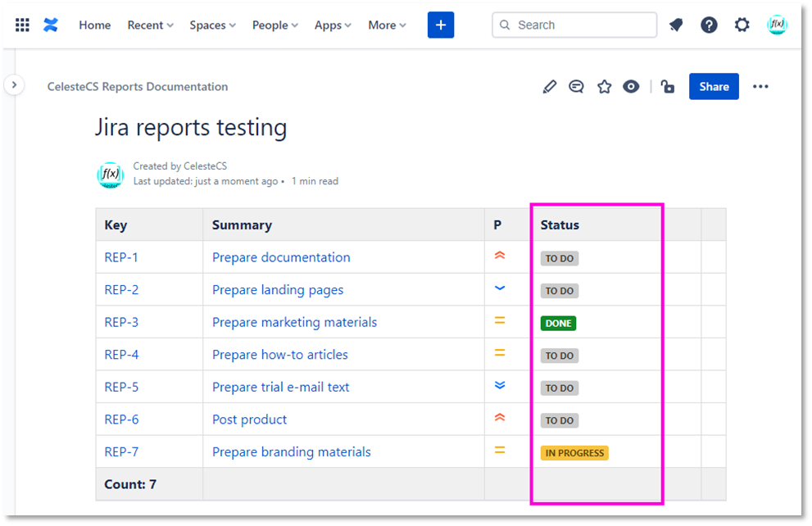The image size is (812, 526).
Task: Open issue REP-1 link
Action: coord(121,257)
